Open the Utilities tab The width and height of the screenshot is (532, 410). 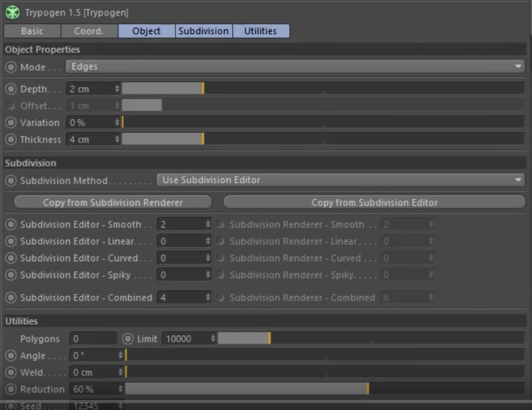261,30
